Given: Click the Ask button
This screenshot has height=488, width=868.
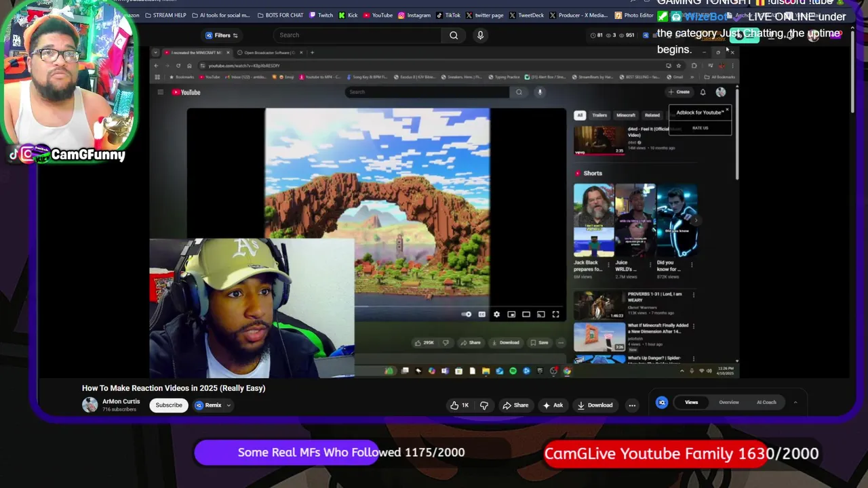Looking at the screenshot, I should tap(553, 405).
